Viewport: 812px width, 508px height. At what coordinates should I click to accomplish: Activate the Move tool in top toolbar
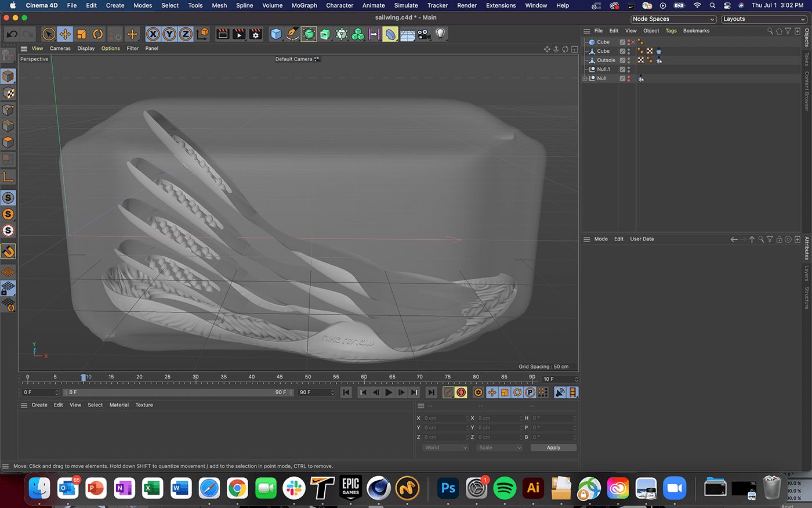[65, 34]
